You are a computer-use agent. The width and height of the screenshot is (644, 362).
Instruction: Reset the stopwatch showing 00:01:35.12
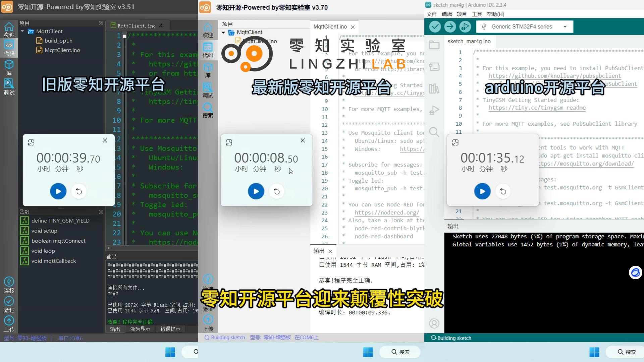(503, 191)
